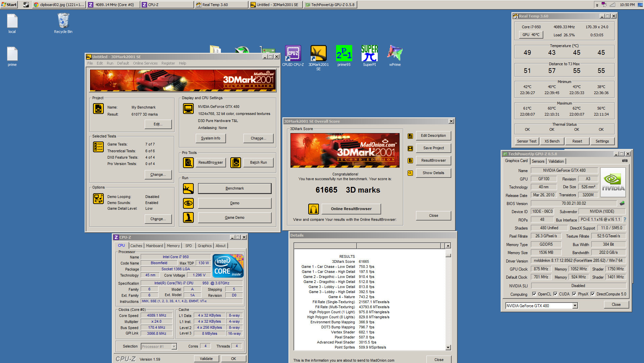Screen dimensions: 644x363
Task: Open the GPU selection dropdown in GPU-Z
Action: [x=575, y=306]
